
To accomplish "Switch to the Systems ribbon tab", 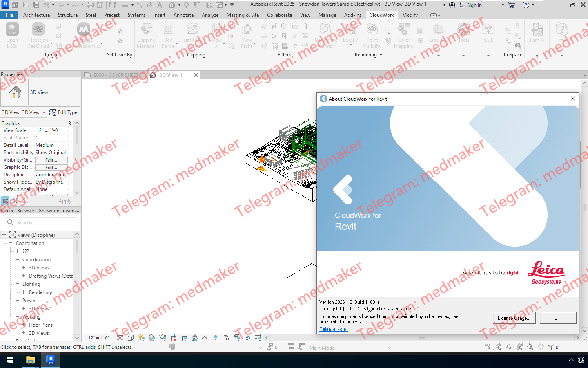I will (x=136, y=15).
